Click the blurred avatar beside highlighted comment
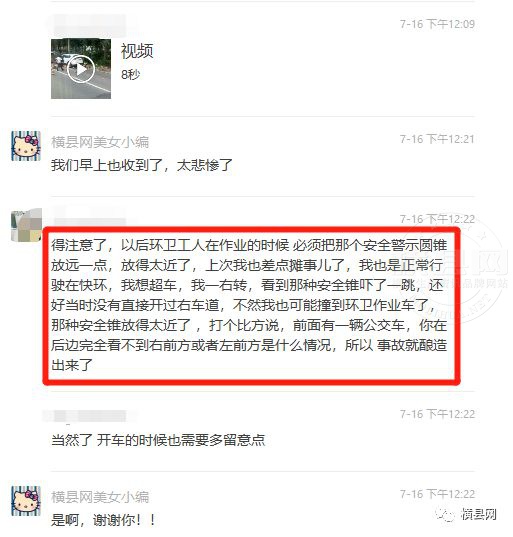This screenshot has width=513, height=537. pyautogui.click(x=26, y=225)
